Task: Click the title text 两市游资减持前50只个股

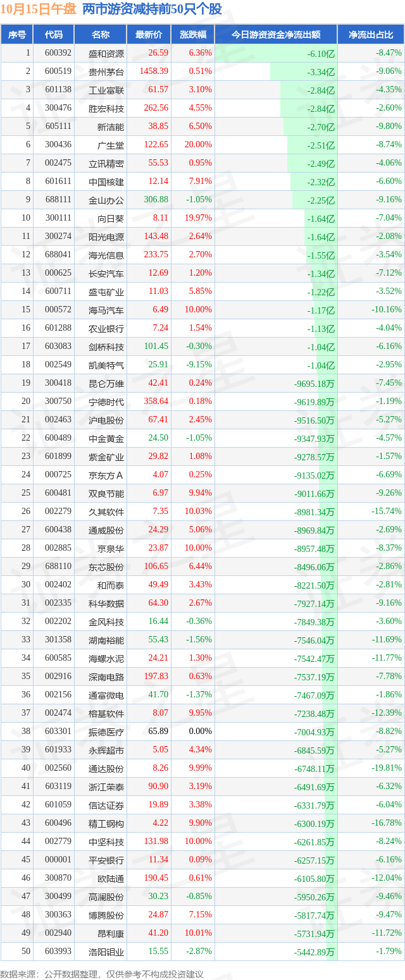Action: (x=152, y=9)
